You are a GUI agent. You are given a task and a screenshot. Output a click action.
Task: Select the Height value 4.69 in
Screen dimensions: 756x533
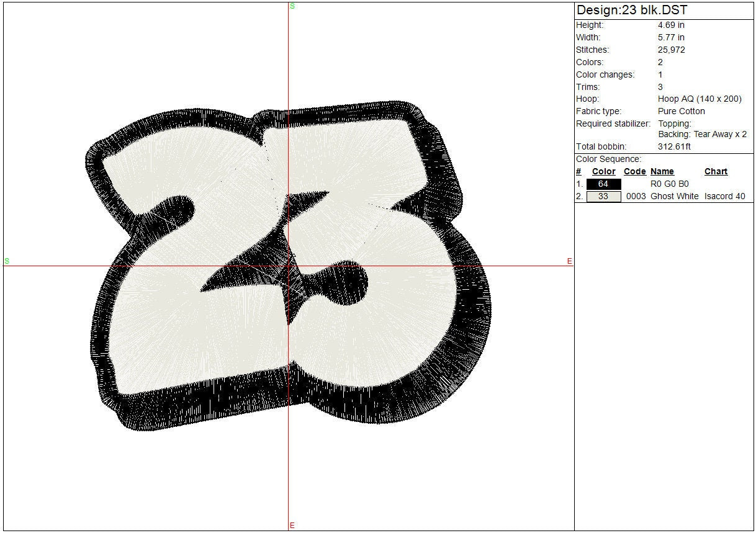pyautogui.click(x=671, y=25)
